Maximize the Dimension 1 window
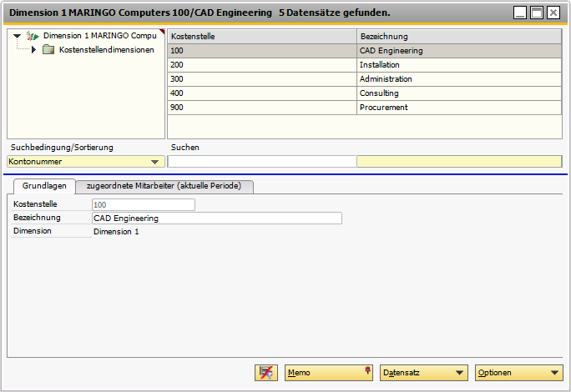571x392 pixels. (537, 13)
